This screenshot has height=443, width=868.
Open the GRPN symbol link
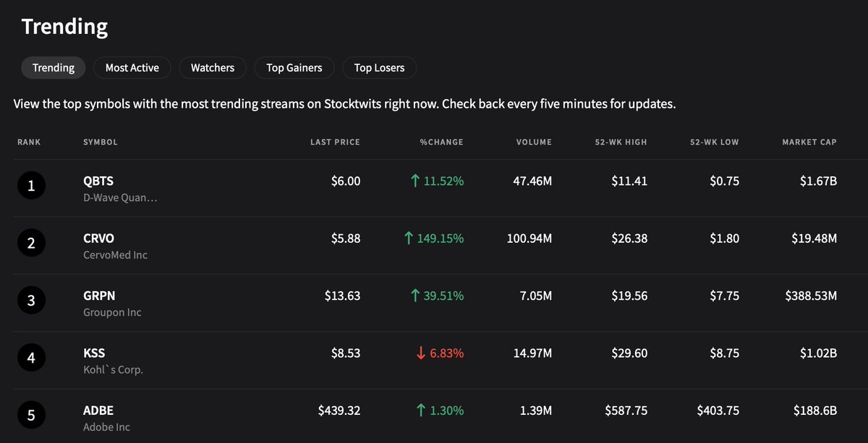pos(100,296)
